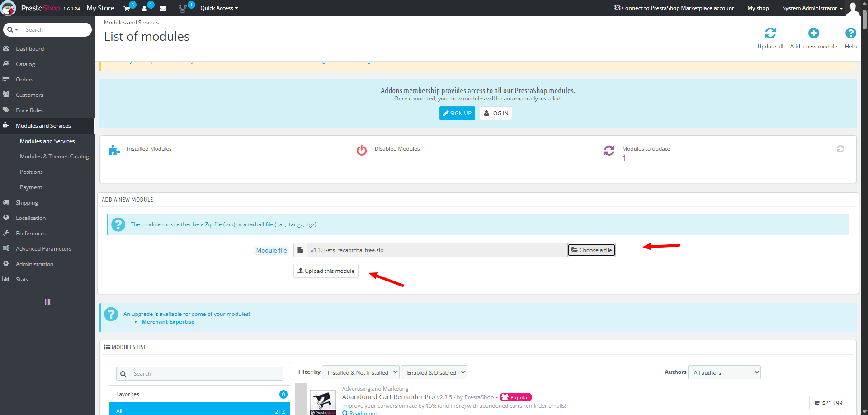Open the Merchant Expertise link

point(168,322)
